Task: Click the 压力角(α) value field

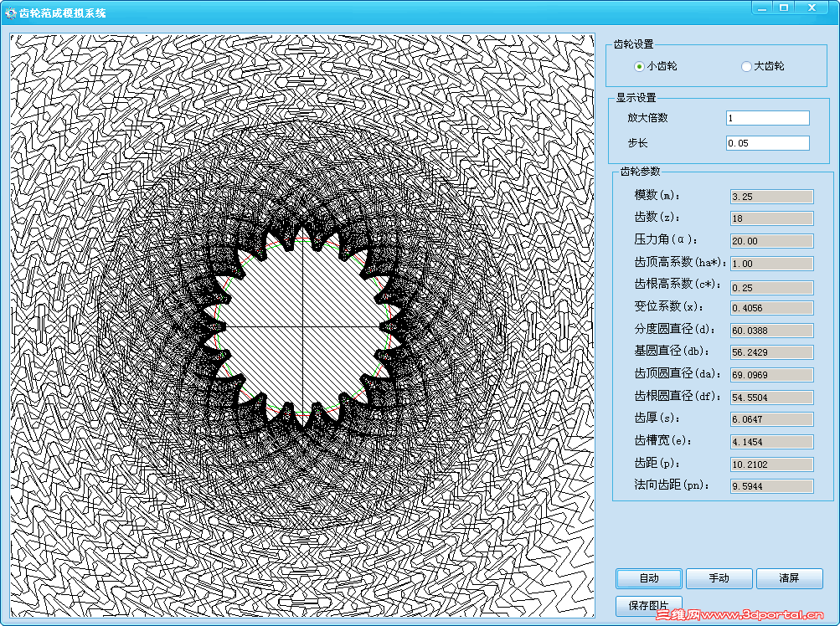Action: pyautogui.click(x=772, y=241)
